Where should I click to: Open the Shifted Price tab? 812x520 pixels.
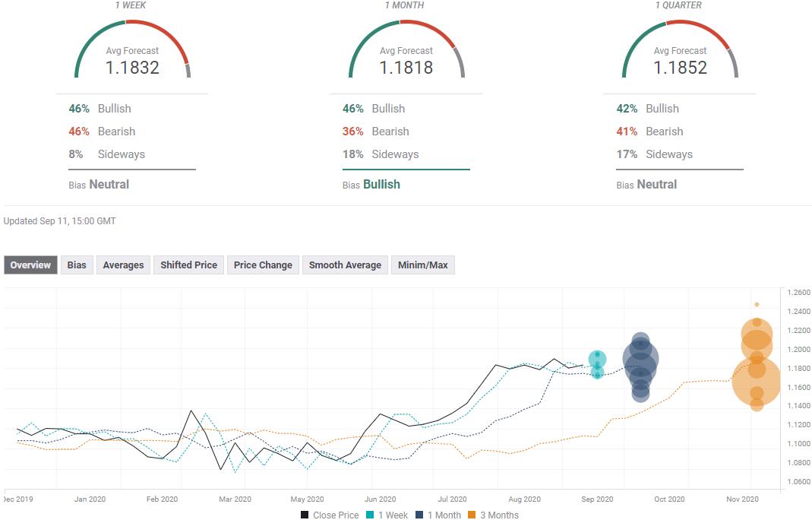pyautogui.click(x=188, y=265)
